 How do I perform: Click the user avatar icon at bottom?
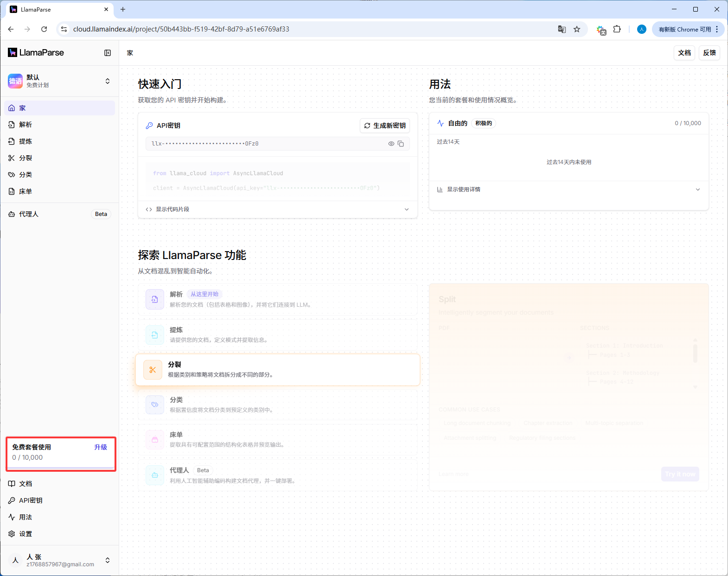[15, 560]
